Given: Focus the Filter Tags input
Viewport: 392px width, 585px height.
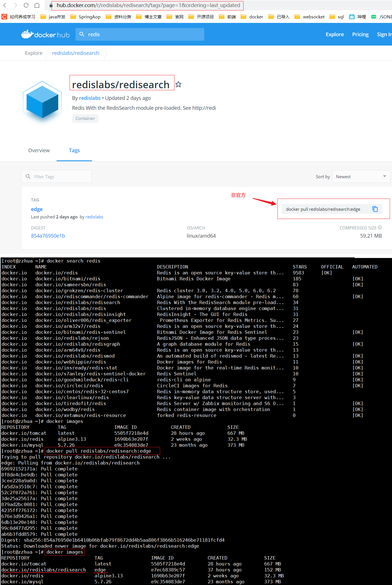Looking at the screenshot, I should point(57,176).
